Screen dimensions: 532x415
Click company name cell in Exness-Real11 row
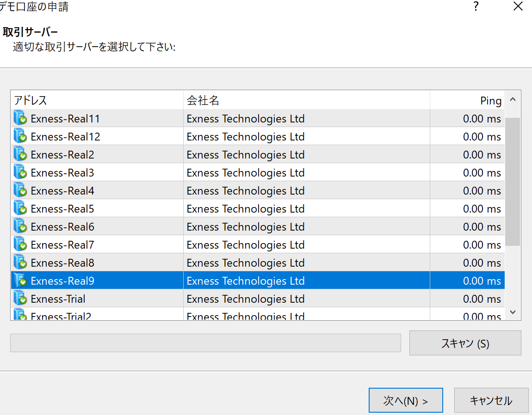(307, 118)
